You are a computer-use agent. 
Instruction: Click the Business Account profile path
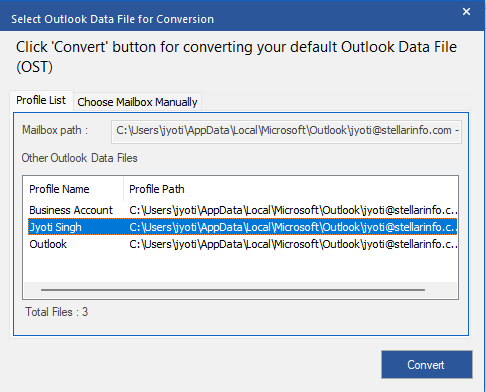293,210
